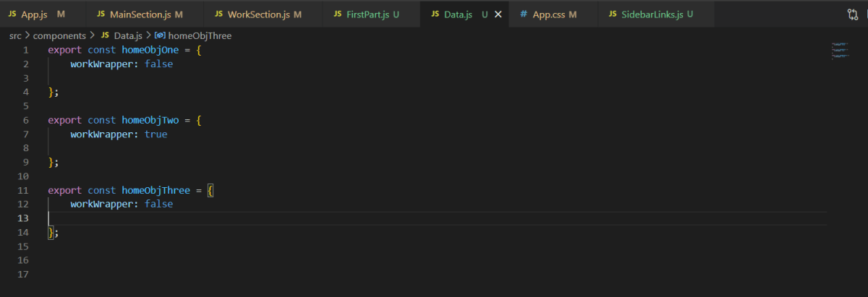Click the JS icon on SidebarLinks.js tab

click(614, 14)
